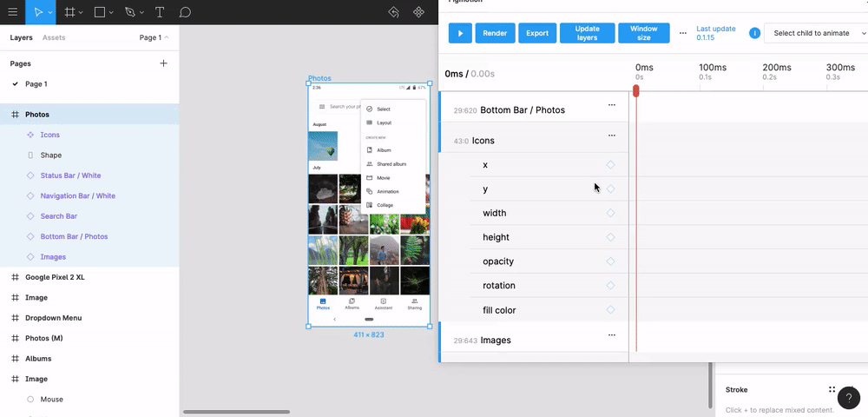Screen dimensions: 868x417
Task: Select the Pen tool
Action: coord(129,12)
